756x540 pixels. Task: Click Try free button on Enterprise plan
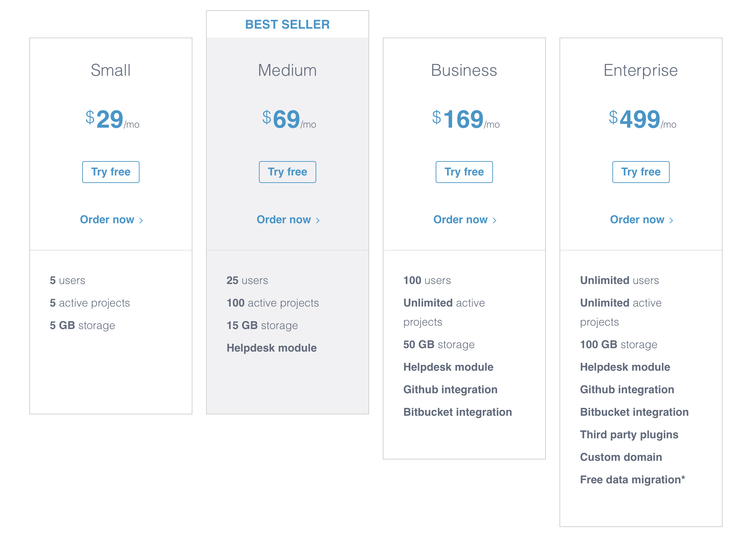point(641,172)
